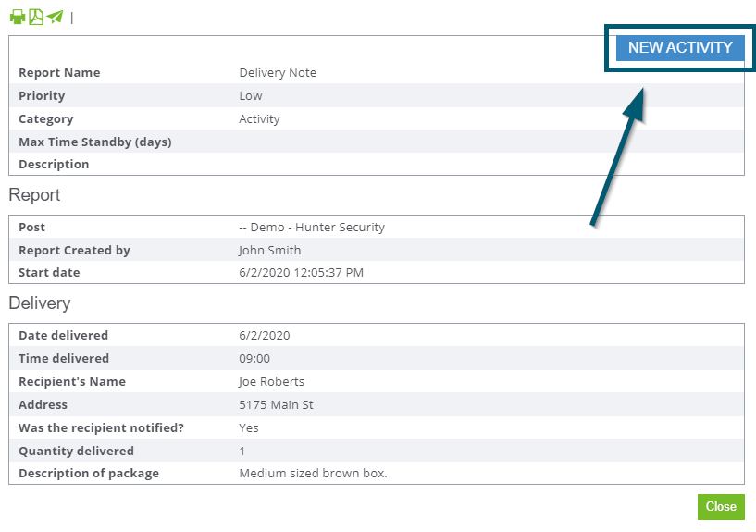Screen dimensions: 756x532
Task: Select the 'Yes' notified value
Action: pos(249,427)
